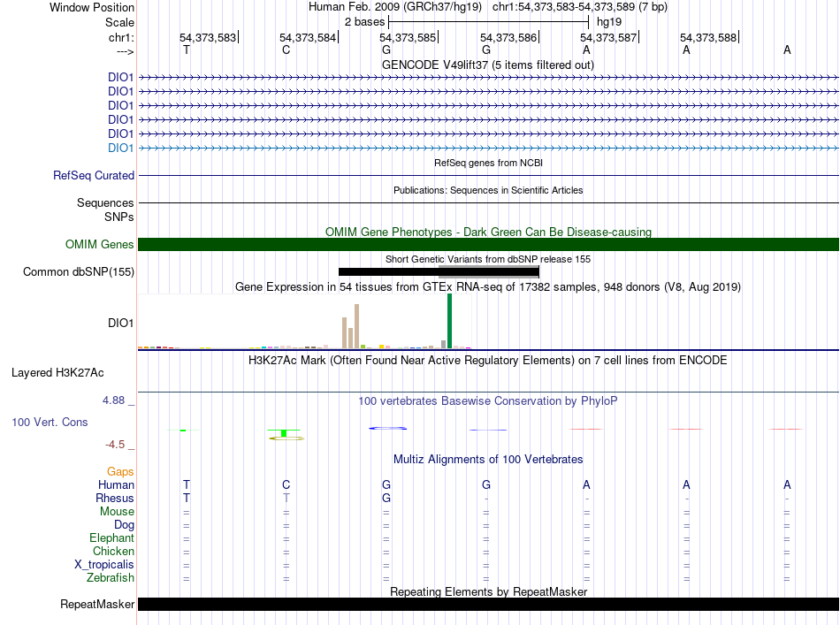
Task: Select the light-blue DIO1 transcript label
Action: [x=120, y=148]
